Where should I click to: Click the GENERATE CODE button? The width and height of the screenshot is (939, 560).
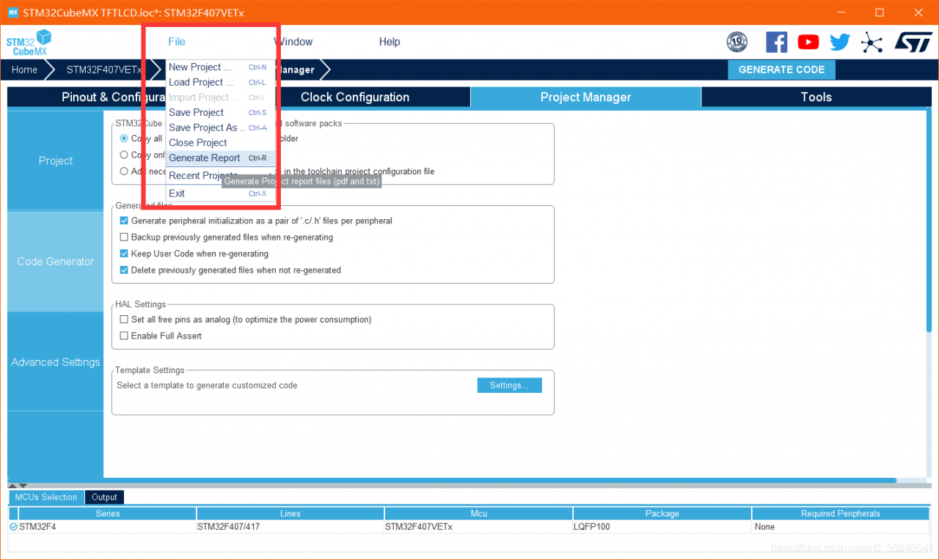point(781,70)
